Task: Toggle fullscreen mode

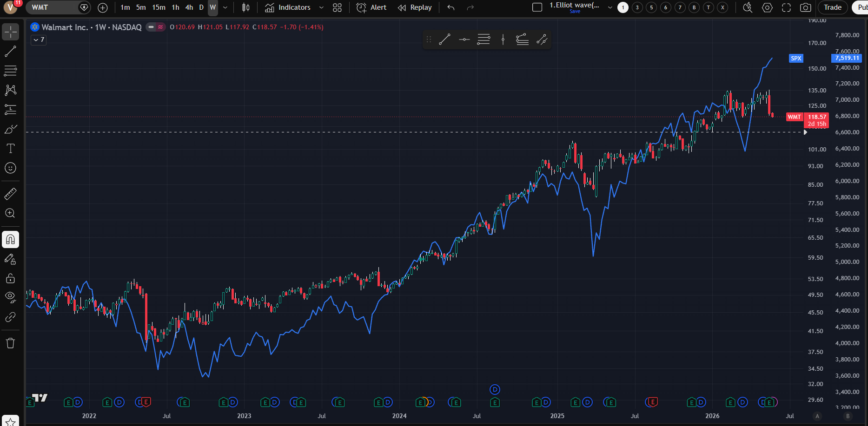Action: tap(786, 7)
